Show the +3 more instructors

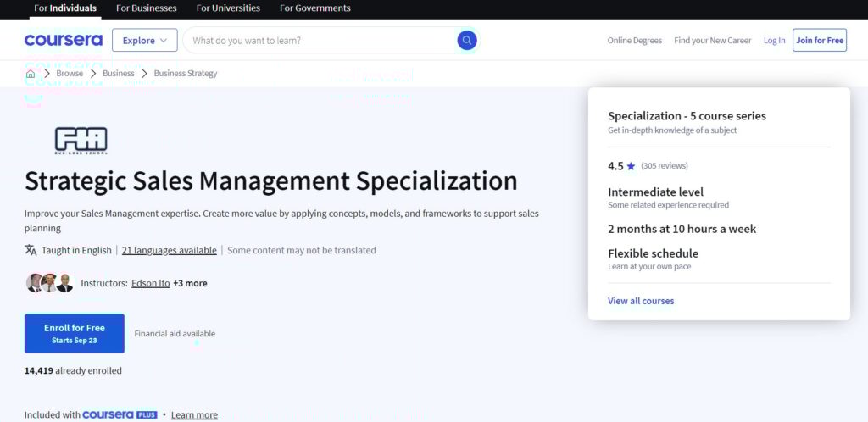[190, 283]
